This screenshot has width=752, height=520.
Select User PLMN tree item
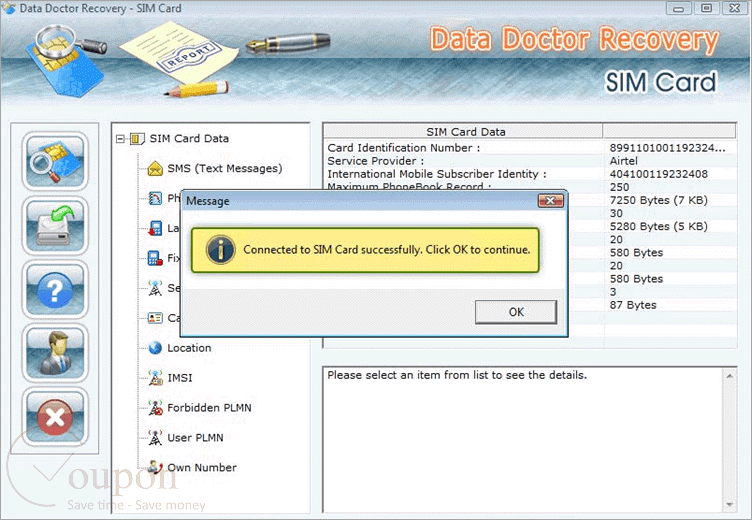pos(195,437)
